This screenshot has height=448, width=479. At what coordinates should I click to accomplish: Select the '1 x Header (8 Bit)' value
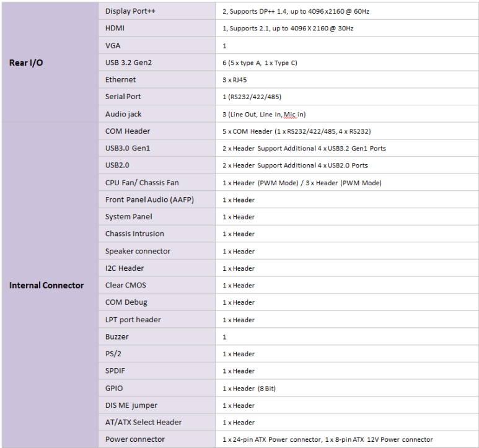(x=249, y=389)
